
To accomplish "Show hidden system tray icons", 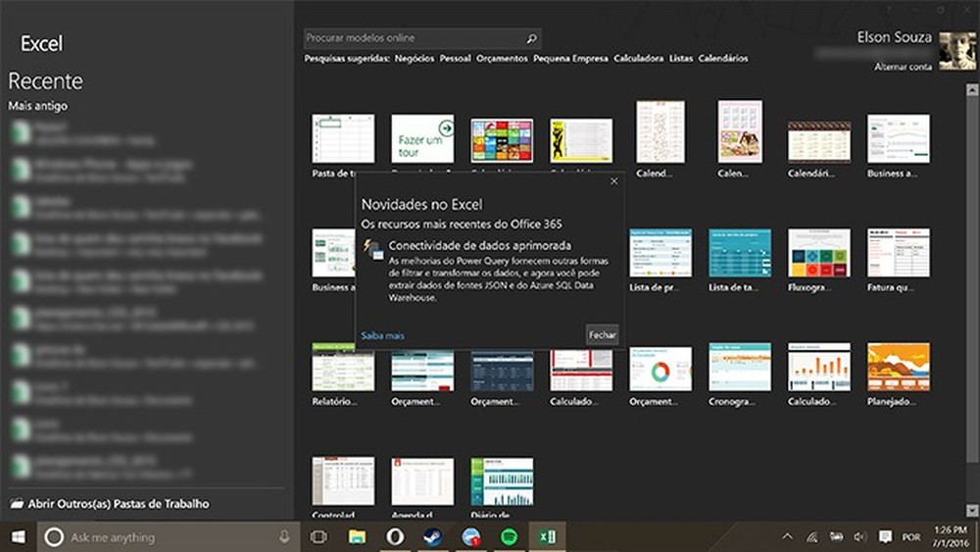I will tap(788, 537).
